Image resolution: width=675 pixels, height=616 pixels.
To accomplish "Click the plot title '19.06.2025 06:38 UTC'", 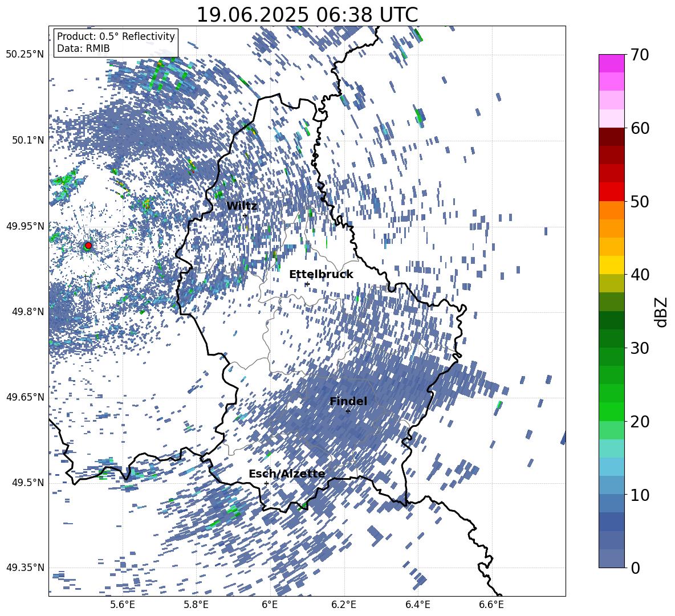I will tap(307, 15).
